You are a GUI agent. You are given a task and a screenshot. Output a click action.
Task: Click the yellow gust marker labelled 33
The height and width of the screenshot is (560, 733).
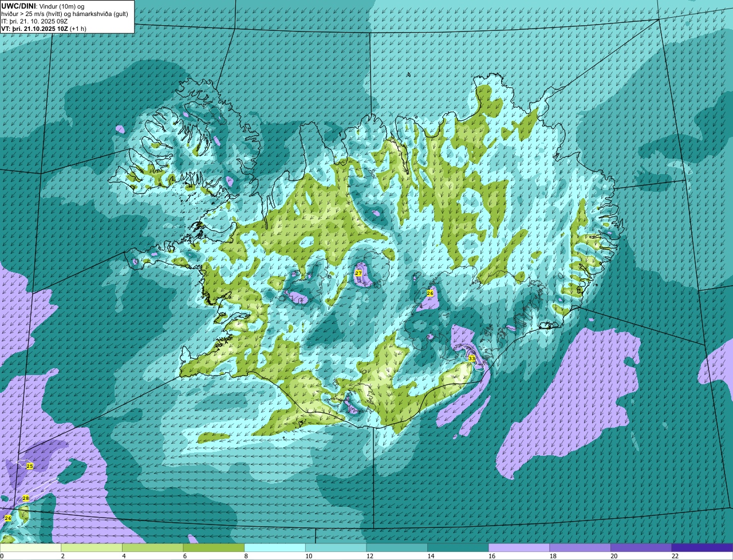coord(471,358)
